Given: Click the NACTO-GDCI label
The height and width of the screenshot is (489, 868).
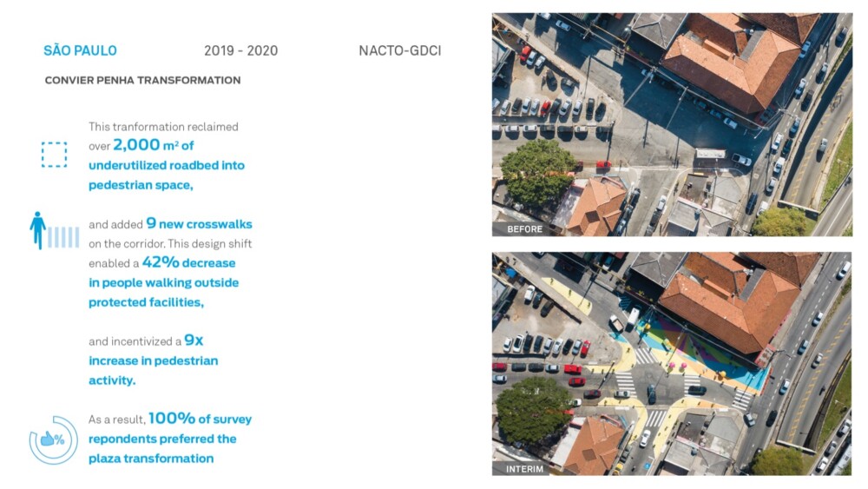Looking at the screenshot, I should pos(399,50).
